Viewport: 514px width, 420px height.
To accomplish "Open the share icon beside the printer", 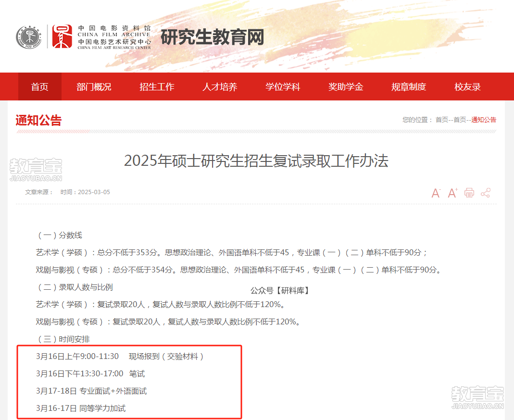I will click(x=486, y=193).
